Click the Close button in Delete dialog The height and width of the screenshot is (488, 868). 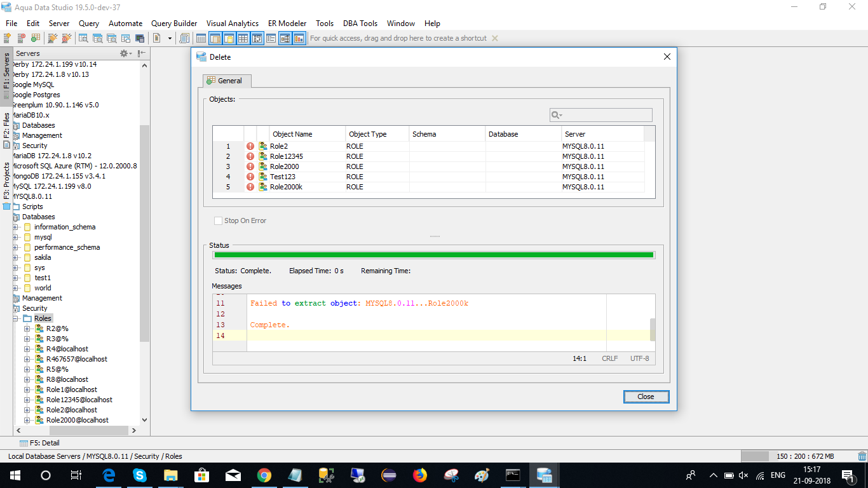[646, 396]
